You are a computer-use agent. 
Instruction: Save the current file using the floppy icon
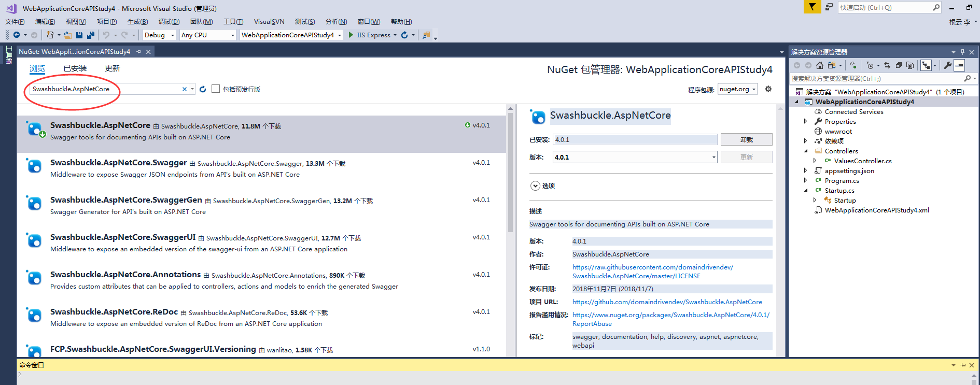[79, 35]
